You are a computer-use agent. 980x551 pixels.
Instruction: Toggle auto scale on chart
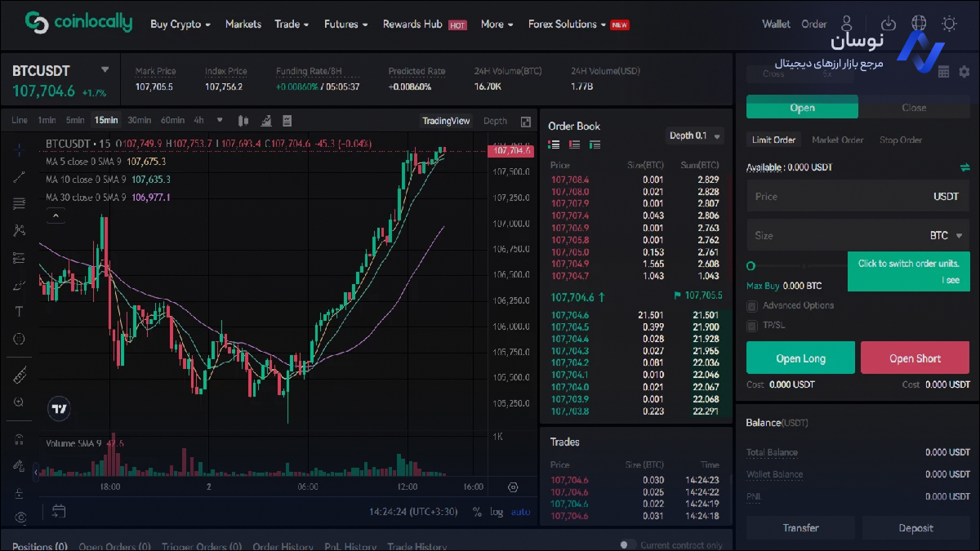520,512
